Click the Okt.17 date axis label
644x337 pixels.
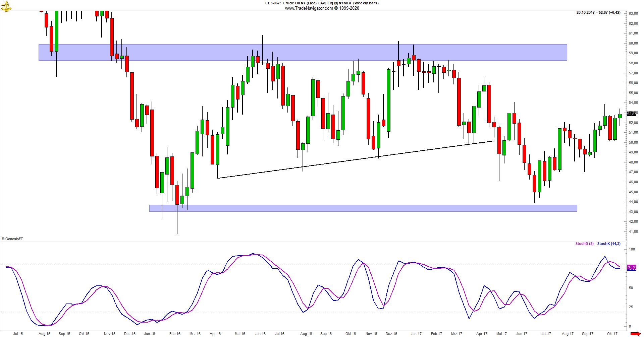pyautogui.click(x=612, y=334)
